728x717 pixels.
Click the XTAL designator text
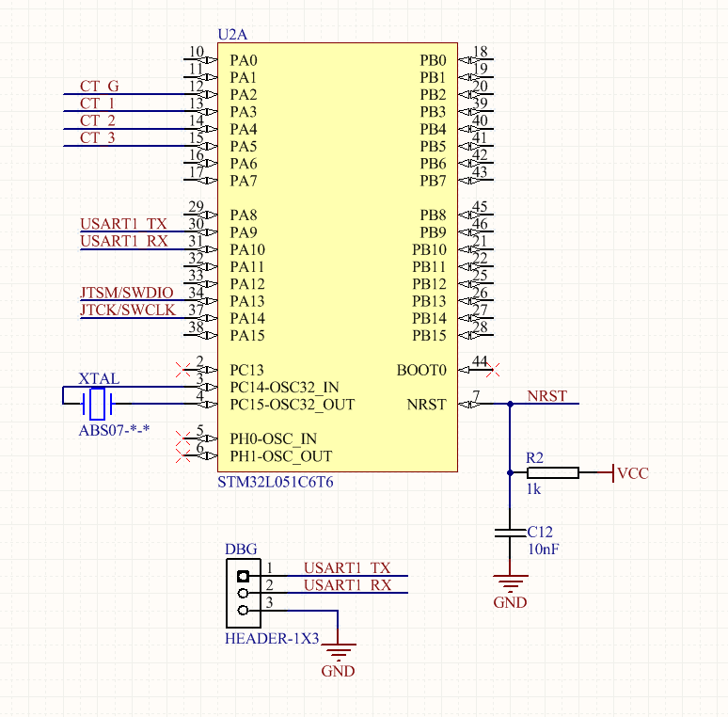click(99, 378)
